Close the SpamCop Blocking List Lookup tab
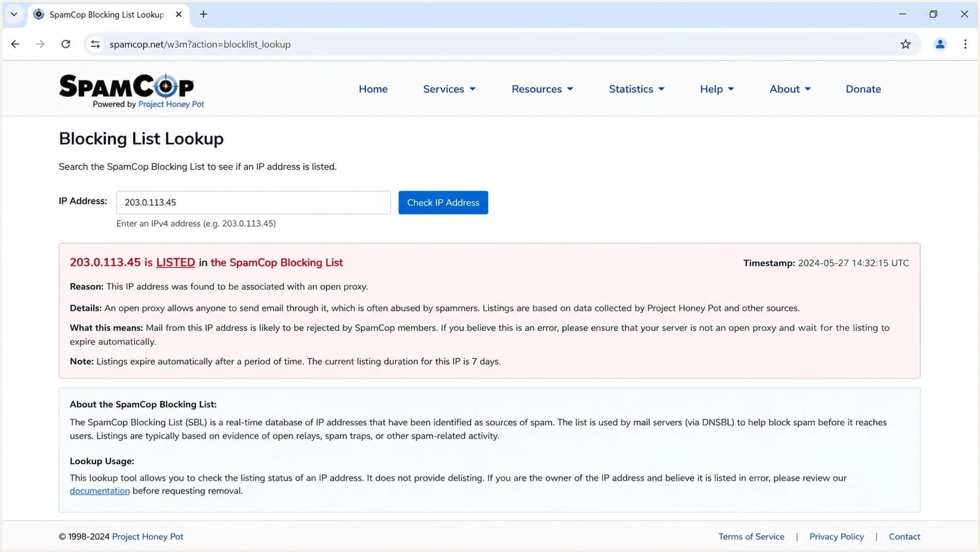The width and height of the screenshot is (980, 552). click(179, 14)
